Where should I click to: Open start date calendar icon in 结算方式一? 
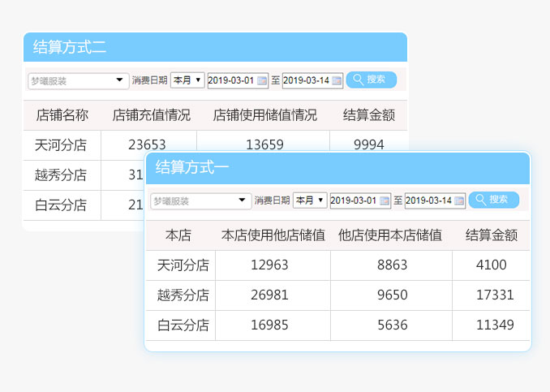(385, 200)
